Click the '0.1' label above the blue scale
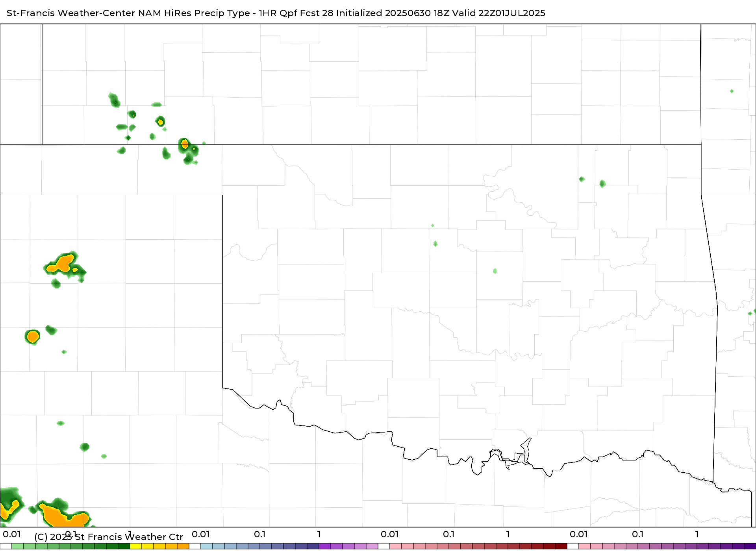The height and width of the screenshot is (551, 756). coord(260,534)
